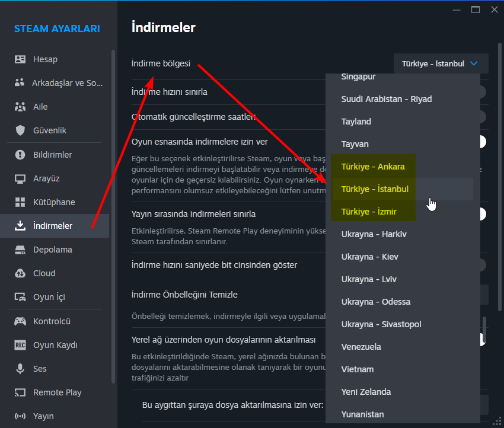Screen dimensions: 504x428
Task: Go to Arkadaşlar ve So... settings
Action: click(x=55, y=83)
